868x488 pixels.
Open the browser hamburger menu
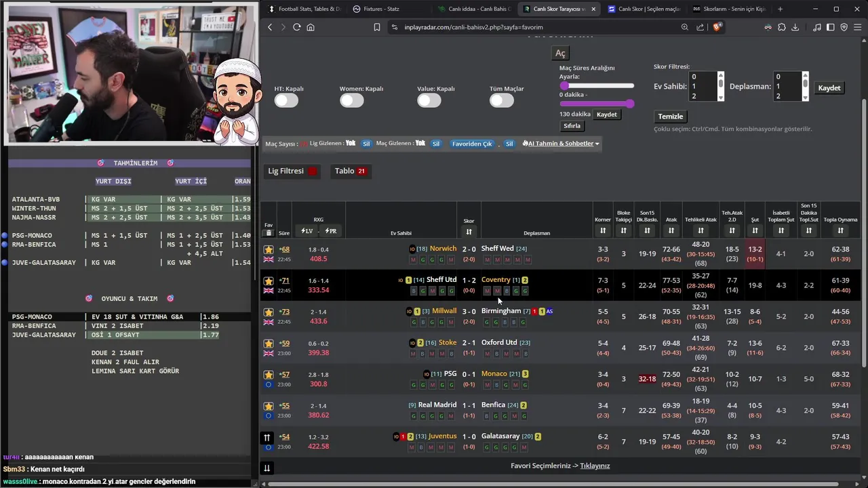click(856, 27)
